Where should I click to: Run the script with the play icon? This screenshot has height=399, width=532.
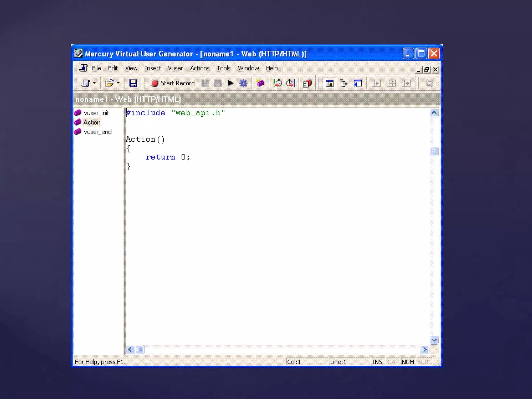click(230, 83)
